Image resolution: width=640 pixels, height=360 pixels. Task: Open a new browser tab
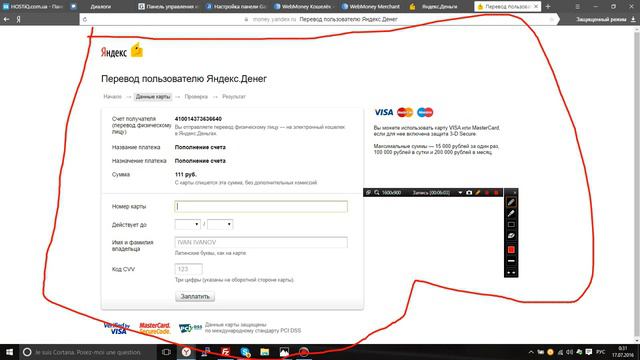click(x=548, y=7)
